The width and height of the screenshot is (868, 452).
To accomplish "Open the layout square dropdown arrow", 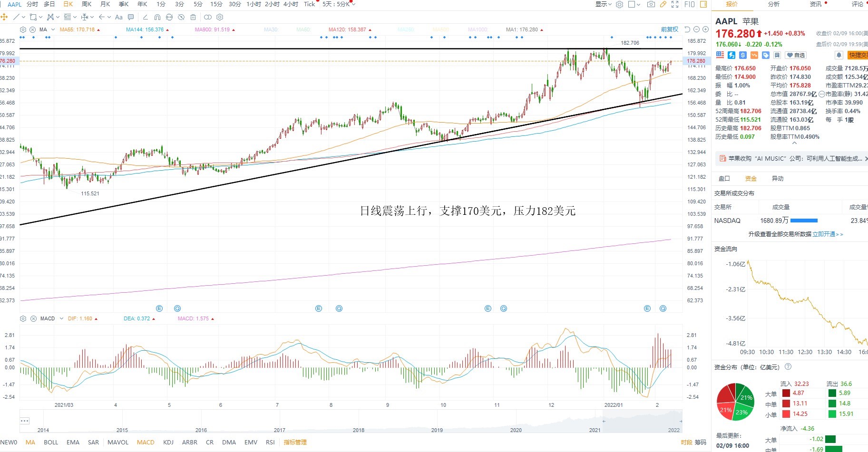I will point(638,4).
